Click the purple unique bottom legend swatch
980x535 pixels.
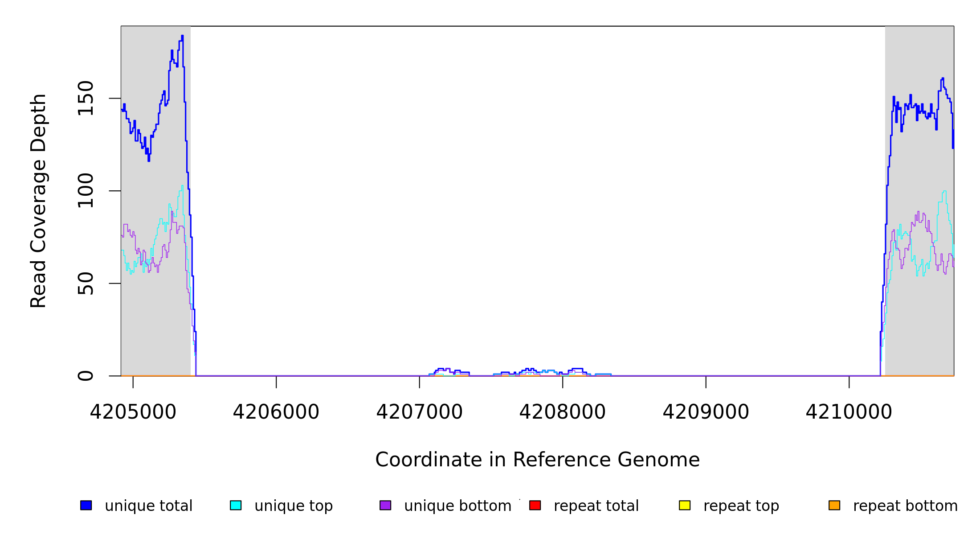(385, 505)
